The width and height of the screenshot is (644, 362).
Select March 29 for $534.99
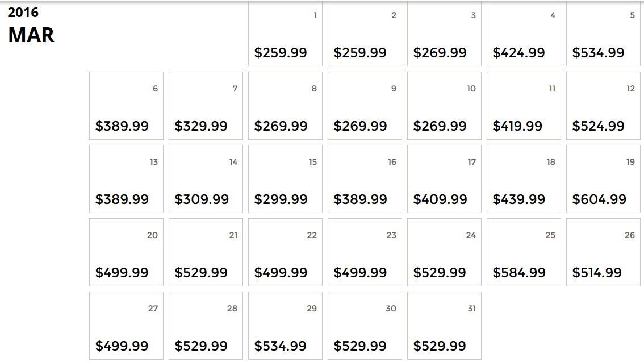(285, 326)
